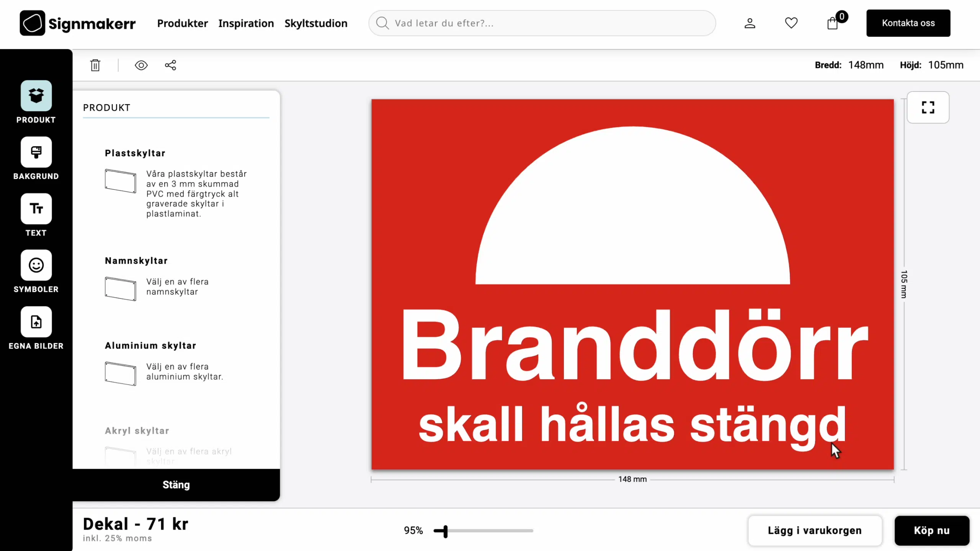Open the favorites heart icon
This screenshot has width=980, height=551.
tap(791, 23)
